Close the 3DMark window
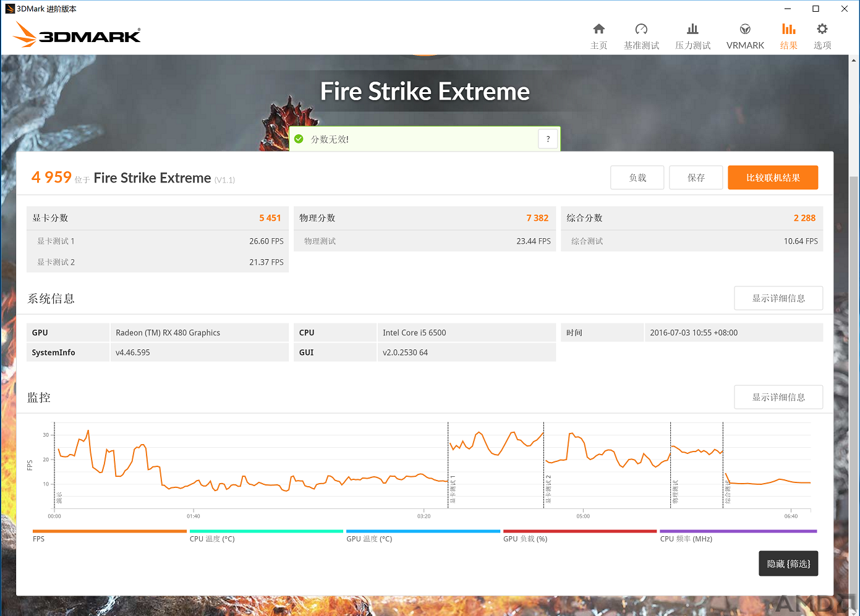The height and width of the screenshot is (616, 860). [x=844, y=9]
